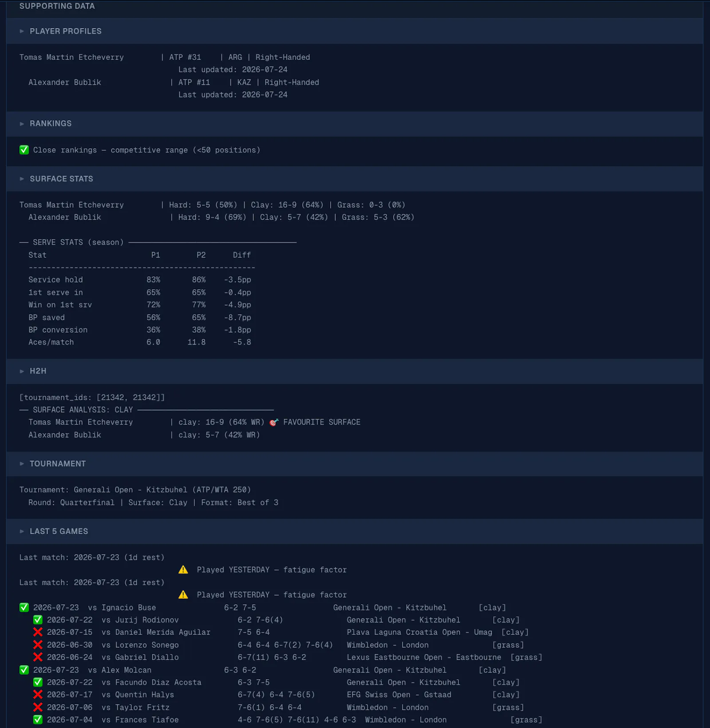Click the ATP #31 ranking text

coord(185,57)
